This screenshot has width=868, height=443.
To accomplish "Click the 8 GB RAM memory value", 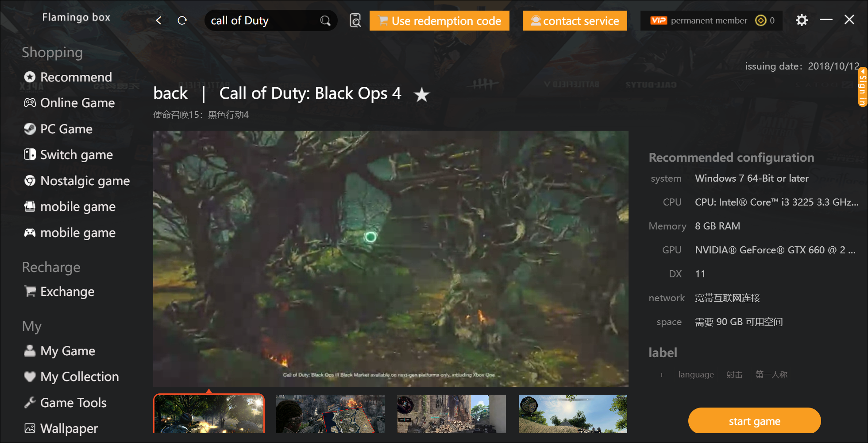I will [718, 226].
